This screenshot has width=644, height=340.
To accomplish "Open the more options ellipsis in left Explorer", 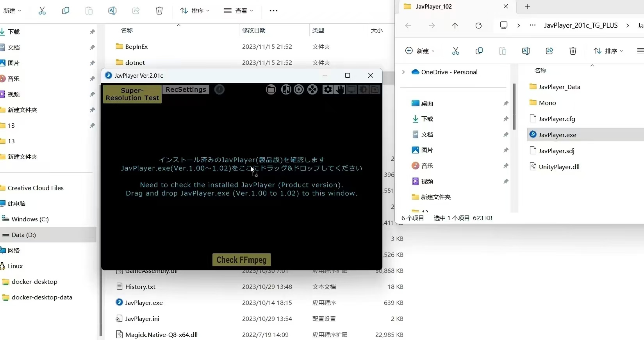I will click(273, 11).
